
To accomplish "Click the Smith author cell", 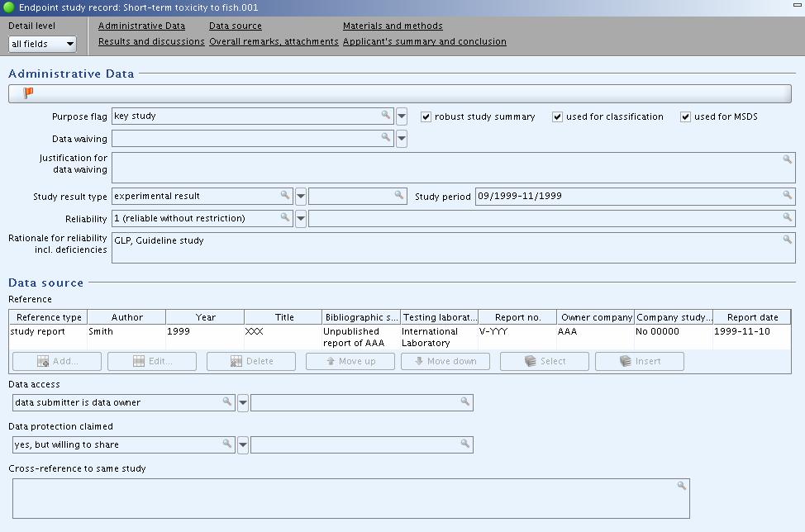I will (126, 337).
